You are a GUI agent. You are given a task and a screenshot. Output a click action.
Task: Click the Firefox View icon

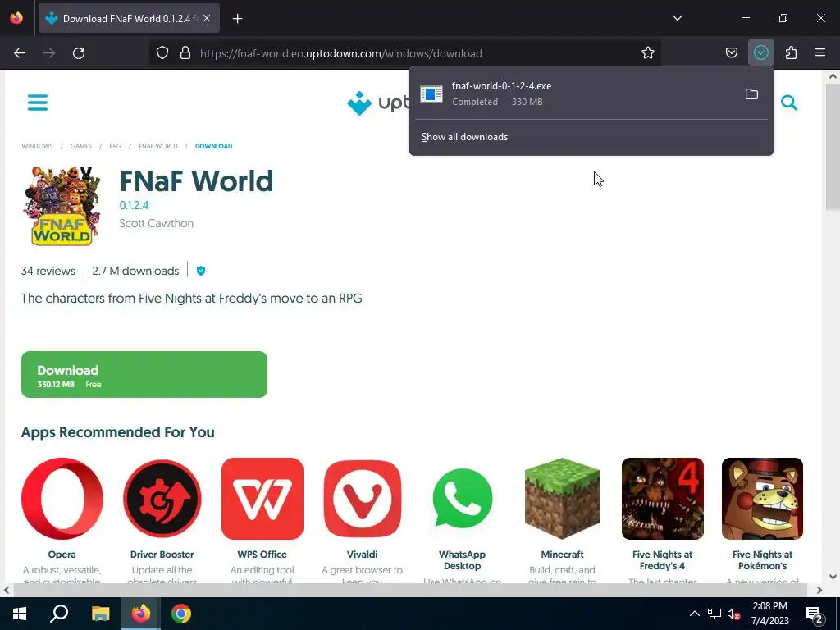click(x=16, y=18)
